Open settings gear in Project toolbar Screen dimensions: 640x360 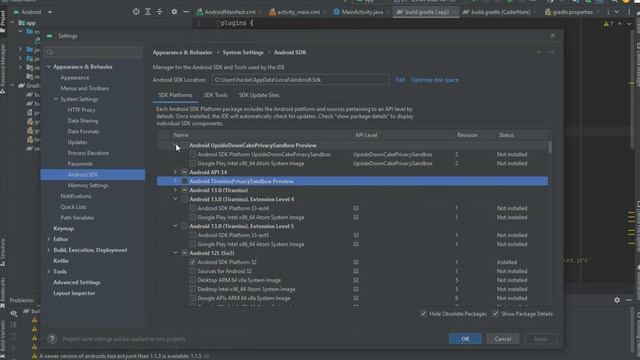point(174,12)
